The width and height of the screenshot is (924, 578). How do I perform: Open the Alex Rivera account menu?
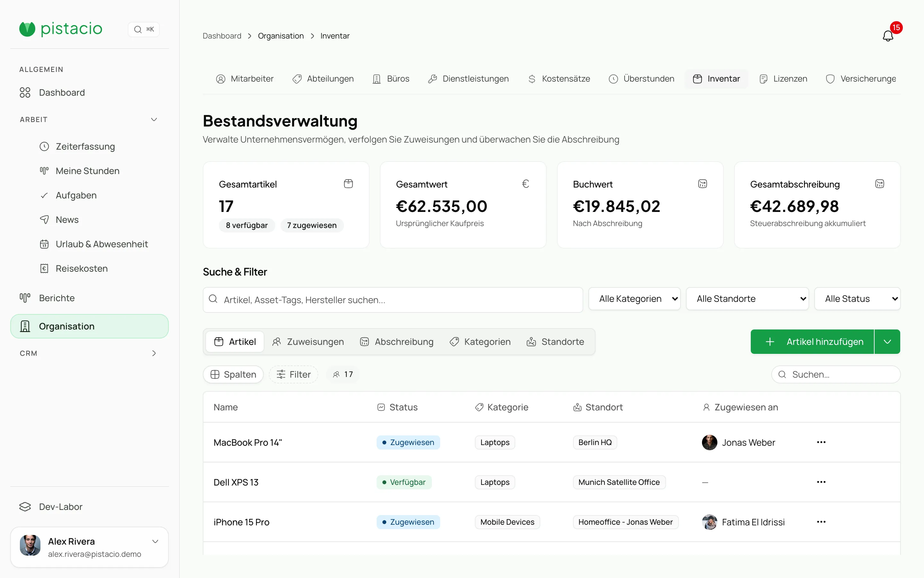tap(89, 547)
